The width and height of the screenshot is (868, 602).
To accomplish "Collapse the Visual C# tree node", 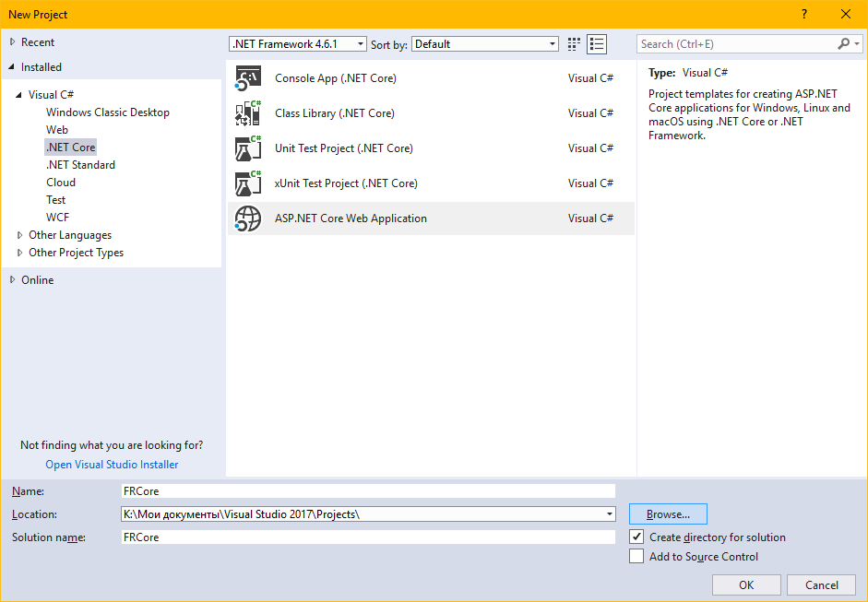I will [x=18, y=95].
